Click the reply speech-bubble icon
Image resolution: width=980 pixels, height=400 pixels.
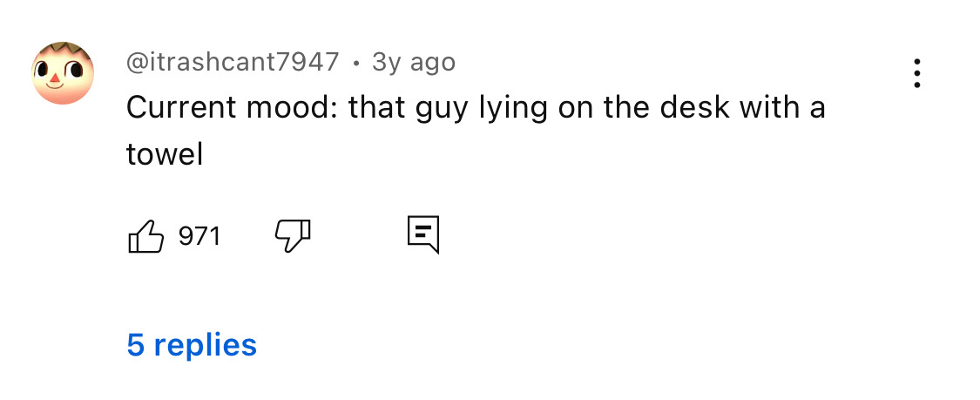pos(423,234)
